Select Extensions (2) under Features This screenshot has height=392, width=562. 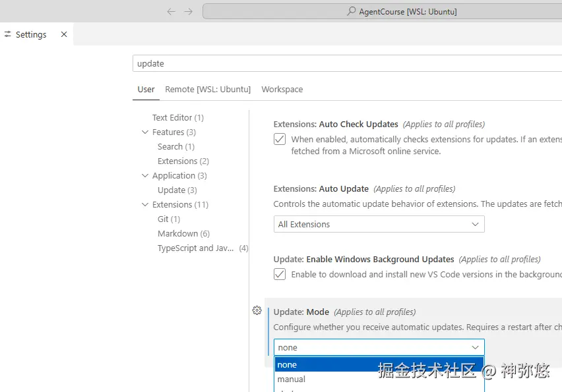tap(183, 161)
